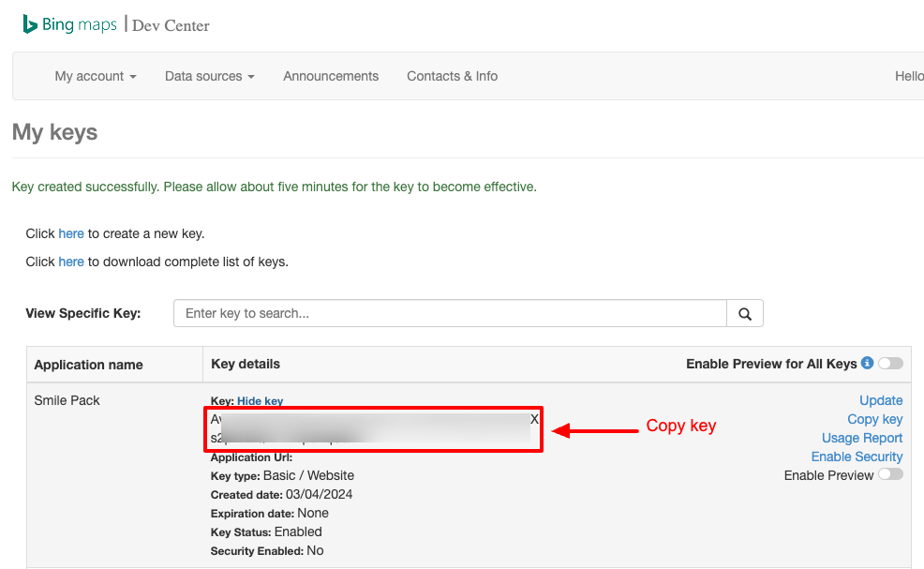Click the Hide key link
This screenshot has height=569, width=924.
click(260, 401)
